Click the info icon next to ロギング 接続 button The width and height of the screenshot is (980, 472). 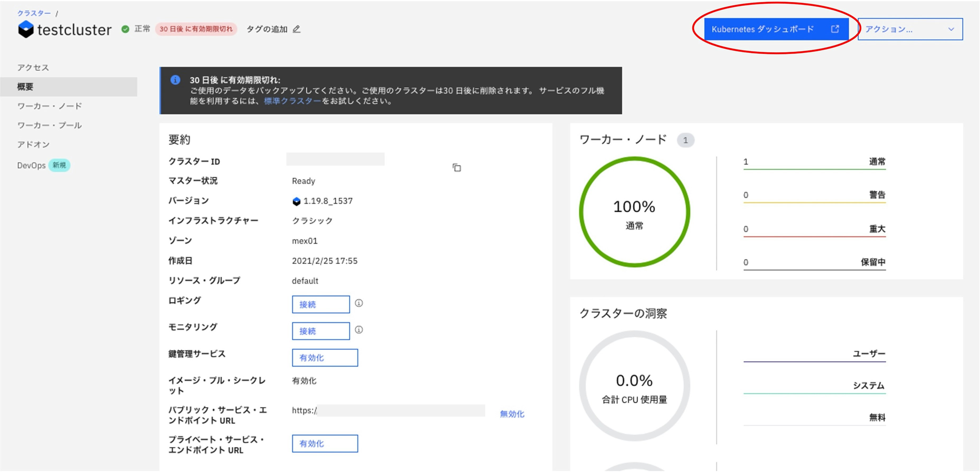coord(359,304)
